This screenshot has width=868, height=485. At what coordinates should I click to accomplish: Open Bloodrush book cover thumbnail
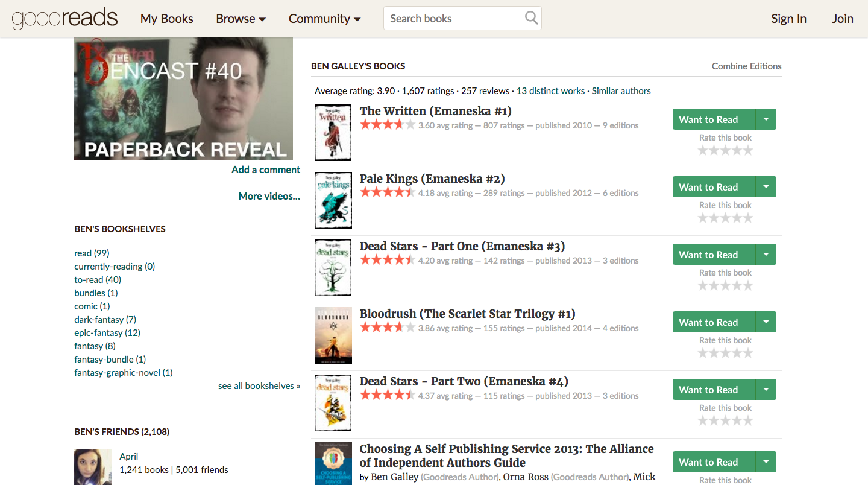333,335
